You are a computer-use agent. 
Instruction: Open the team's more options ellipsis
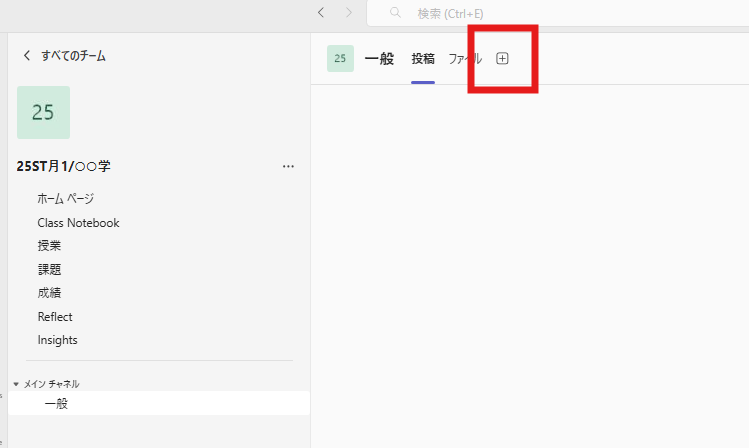click(288, 166)
